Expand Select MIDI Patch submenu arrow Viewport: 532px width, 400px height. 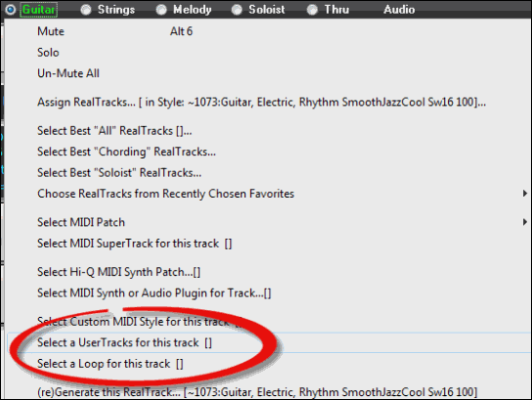[524, 222]
